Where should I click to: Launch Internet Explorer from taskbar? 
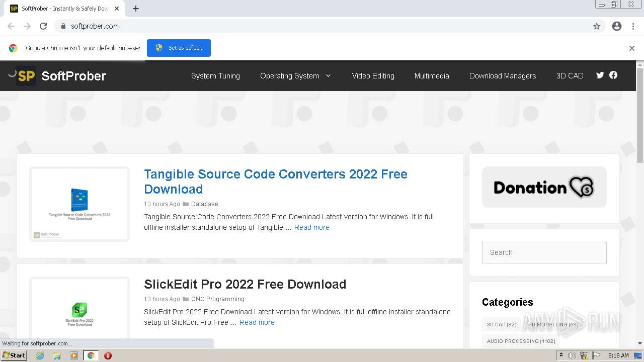pos(40,355)
